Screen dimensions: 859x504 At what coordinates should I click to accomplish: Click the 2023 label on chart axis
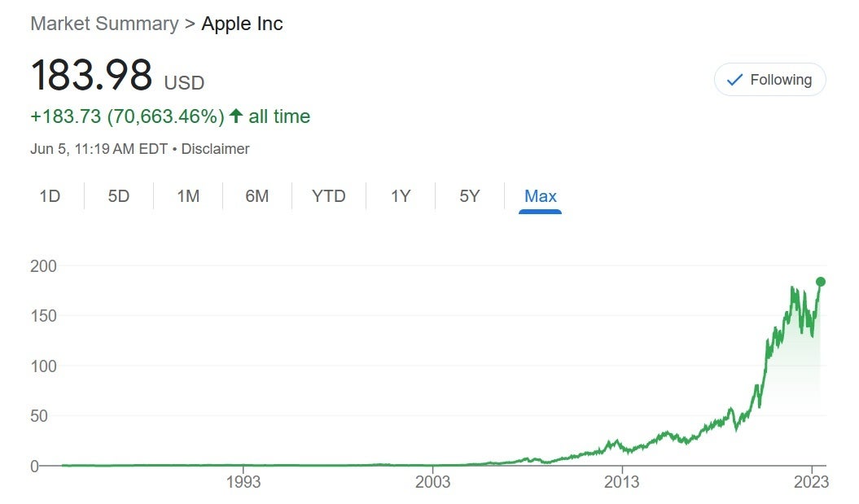(x=812, y=482)
